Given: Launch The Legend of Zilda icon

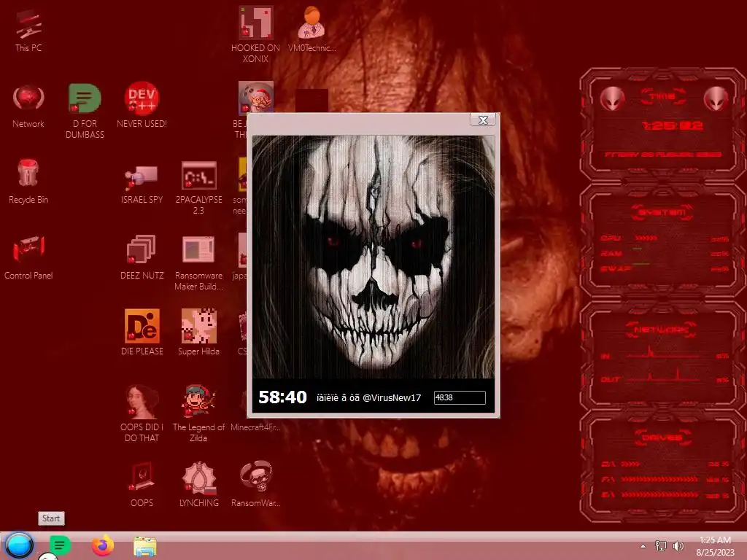Looking at the screenshot, I should coord(198,413).
